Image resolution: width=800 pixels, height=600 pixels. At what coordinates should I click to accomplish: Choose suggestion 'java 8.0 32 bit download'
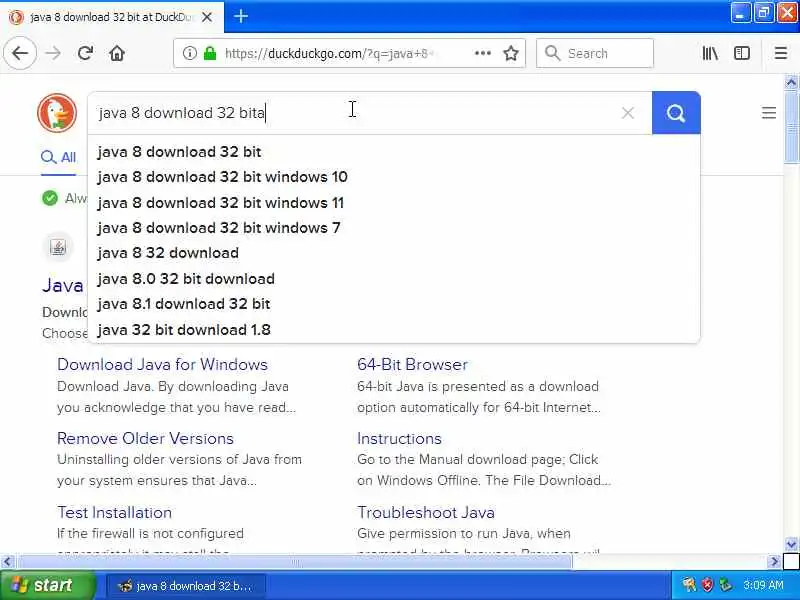coord(186,279)
